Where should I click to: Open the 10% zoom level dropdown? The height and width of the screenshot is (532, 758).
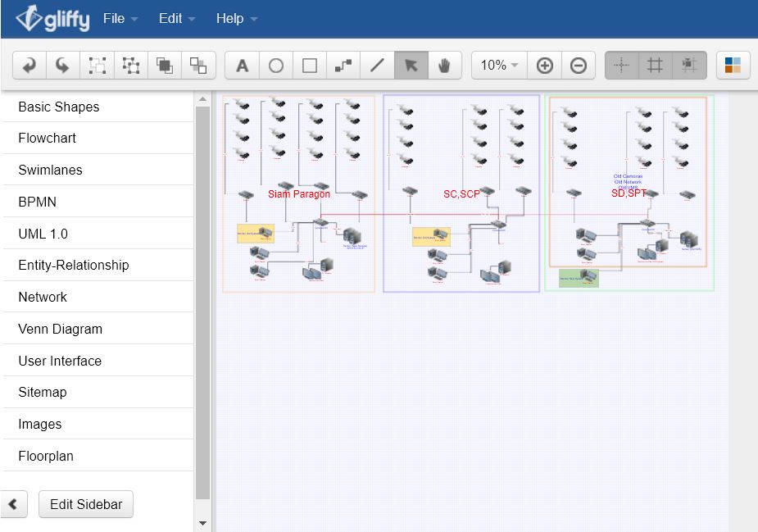(499, 66)
